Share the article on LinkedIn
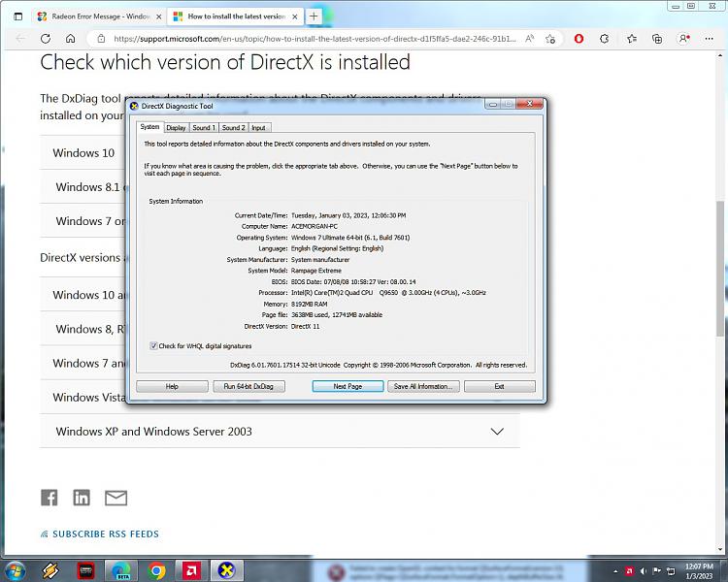 coord(82,498)
